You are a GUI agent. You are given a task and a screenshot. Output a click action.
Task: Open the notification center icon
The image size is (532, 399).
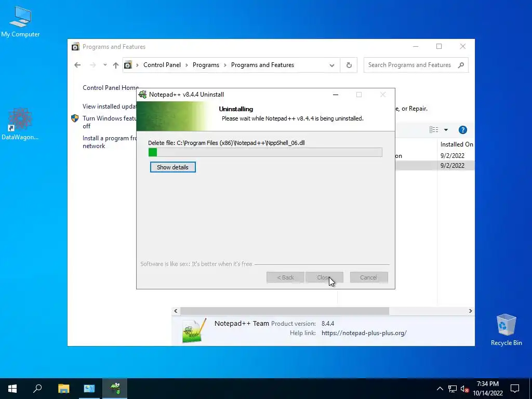tap(515, 389)
